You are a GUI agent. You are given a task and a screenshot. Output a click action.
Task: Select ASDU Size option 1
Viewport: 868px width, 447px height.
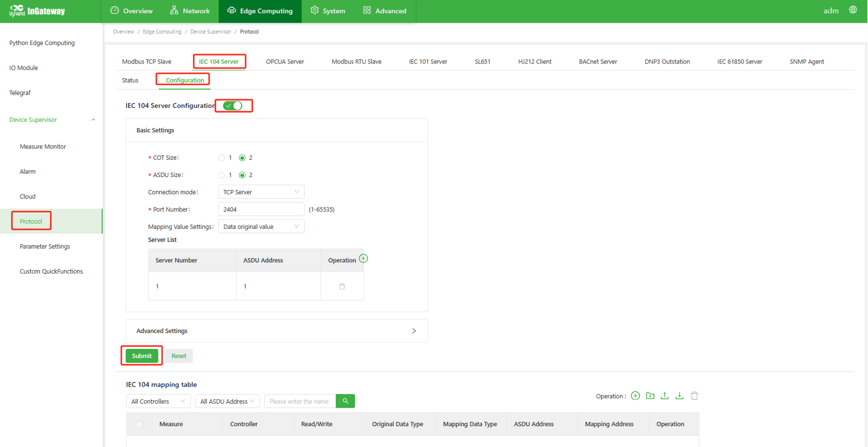coord(222,175)
